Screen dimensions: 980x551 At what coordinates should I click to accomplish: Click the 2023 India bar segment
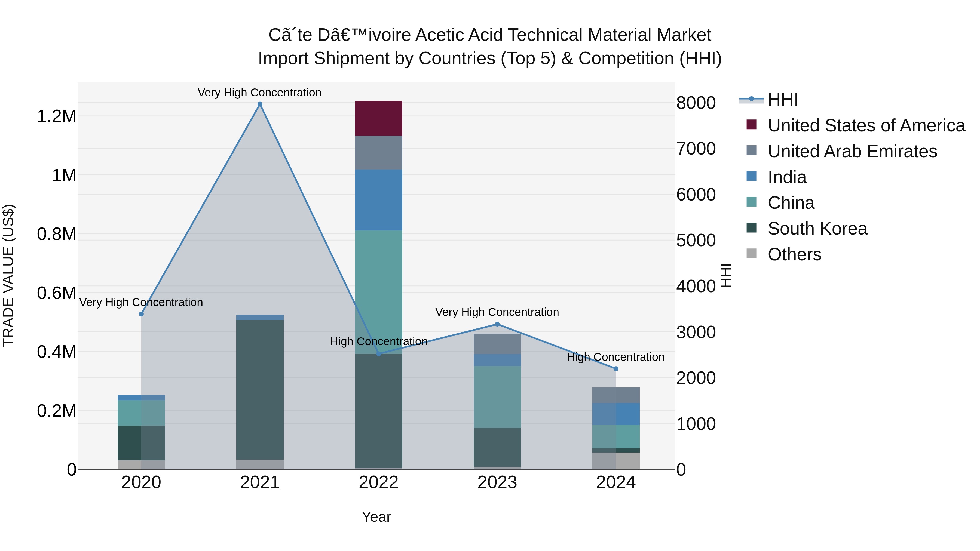tap(497, 360)
